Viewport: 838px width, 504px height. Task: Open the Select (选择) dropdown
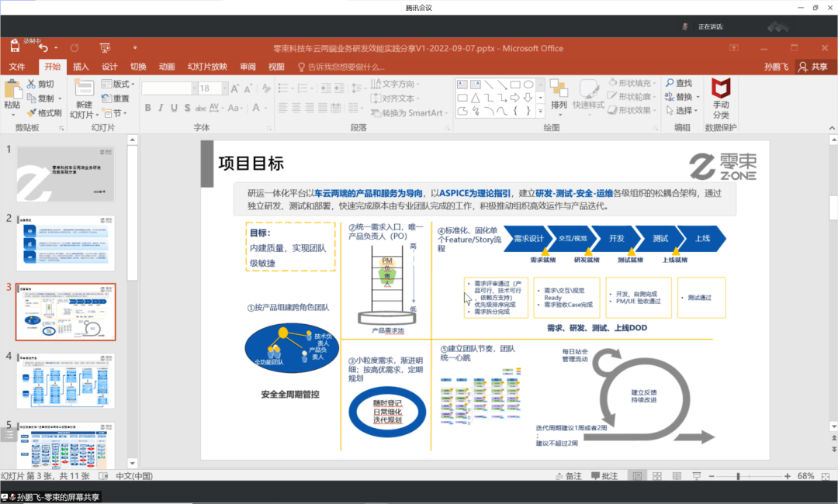[x=681, y=110]
